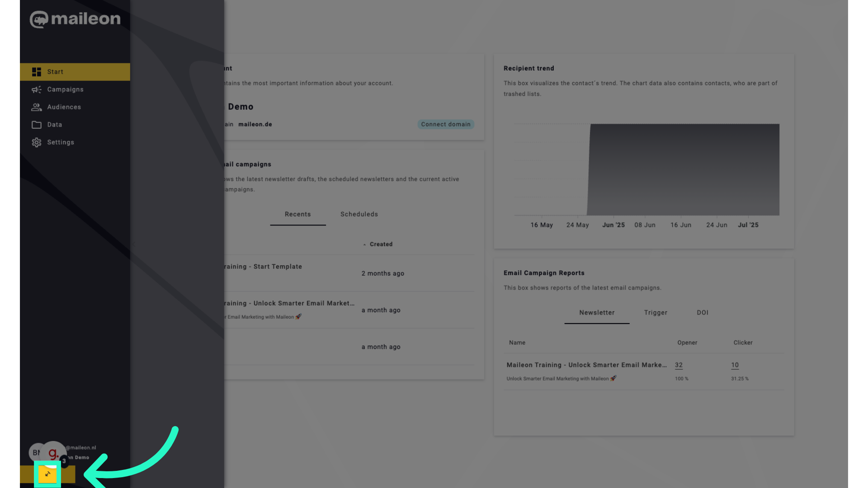
Task: Switch to the Scheduleds tab
Action: click(x=359, y=214)
